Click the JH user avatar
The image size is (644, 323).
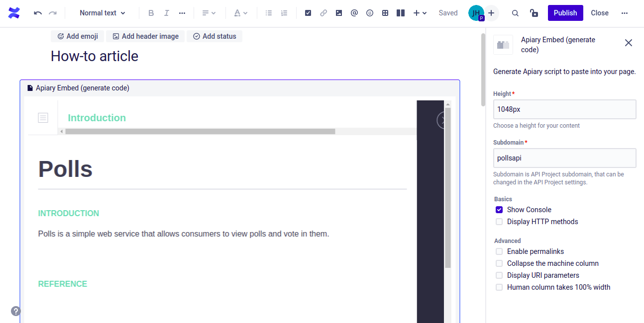click(x=476, y=13)
